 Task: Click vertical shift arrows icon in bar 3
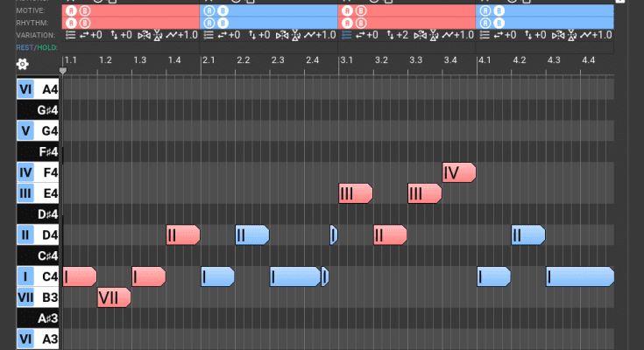[391, 35]
